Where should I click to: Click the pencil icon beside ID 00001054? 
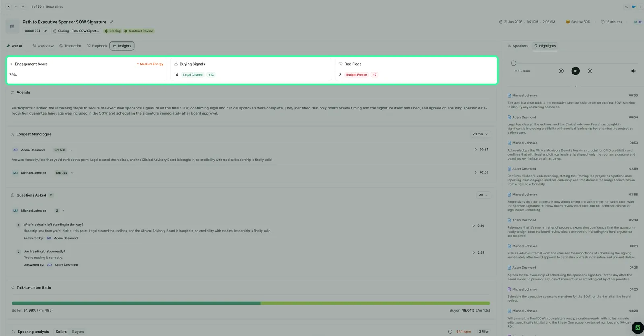tap(45, 31)
